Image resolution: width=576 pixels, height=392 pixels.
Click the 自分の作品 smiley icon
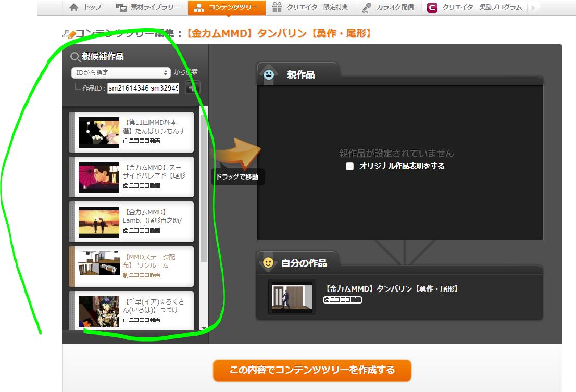268,263
